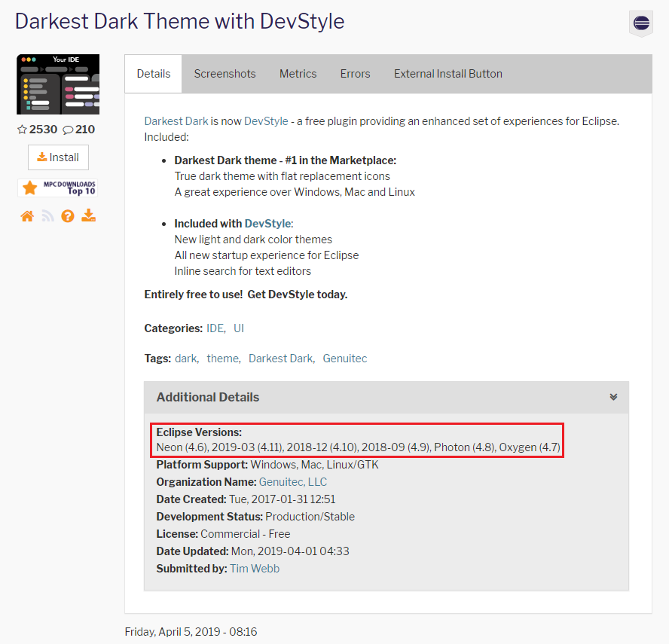Screen dimensions: 669x644
Task: Open the IDE category link
Action: [x=215, y=328]
